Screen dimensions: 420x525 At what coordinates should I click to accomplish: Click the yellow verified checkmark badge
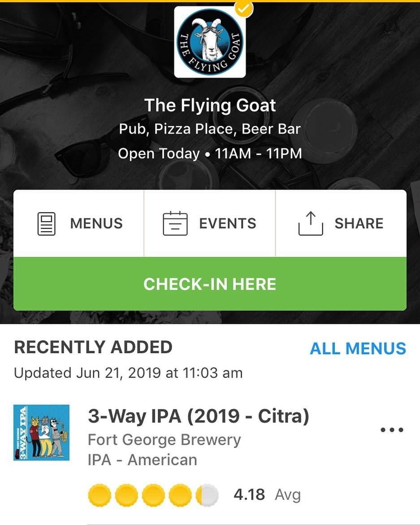(x=244, y=8)
